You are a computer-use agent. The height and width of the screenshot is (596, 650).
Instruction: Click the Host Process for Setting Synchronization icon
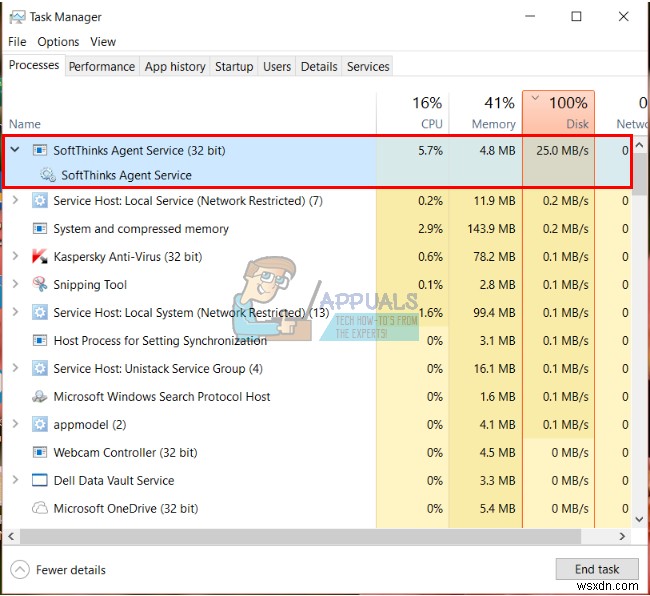click(40, 340)
